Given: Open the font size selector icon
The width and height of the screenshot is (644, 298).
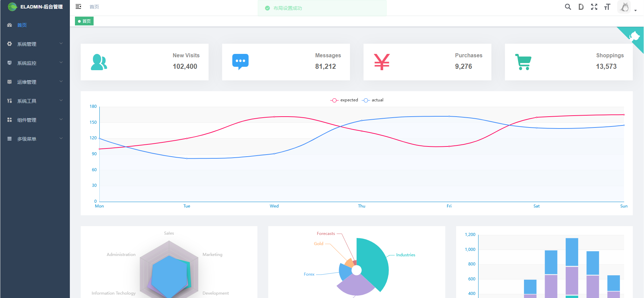Looking at the screenshot, I should click(x=607, y=7).
